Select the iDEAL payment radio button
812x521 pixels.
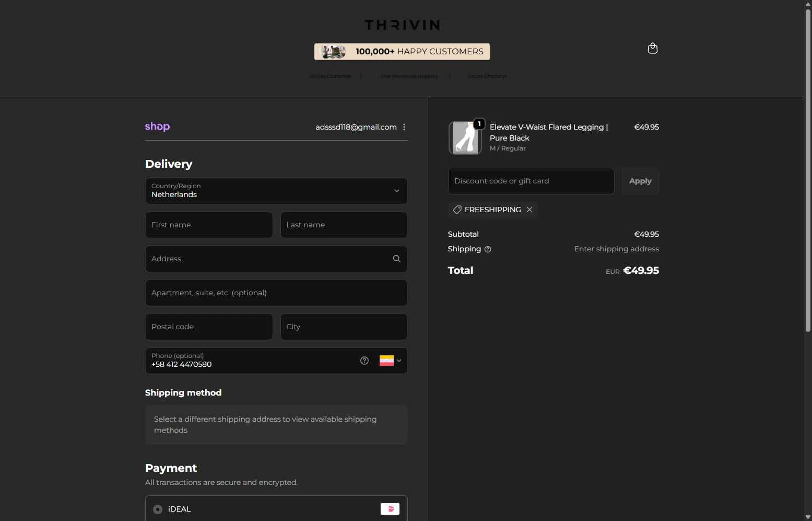[x=158, y=509]
